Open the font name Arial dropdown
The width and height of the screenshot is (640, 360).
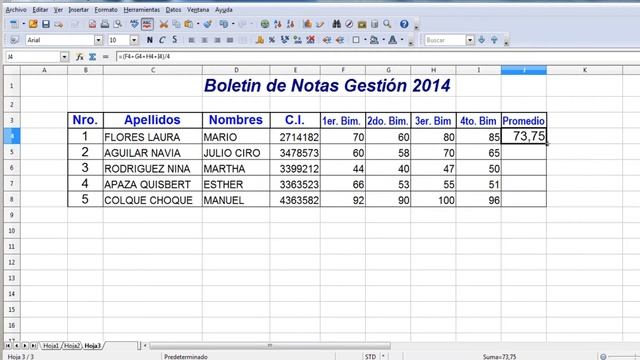[x=98, y=40]
